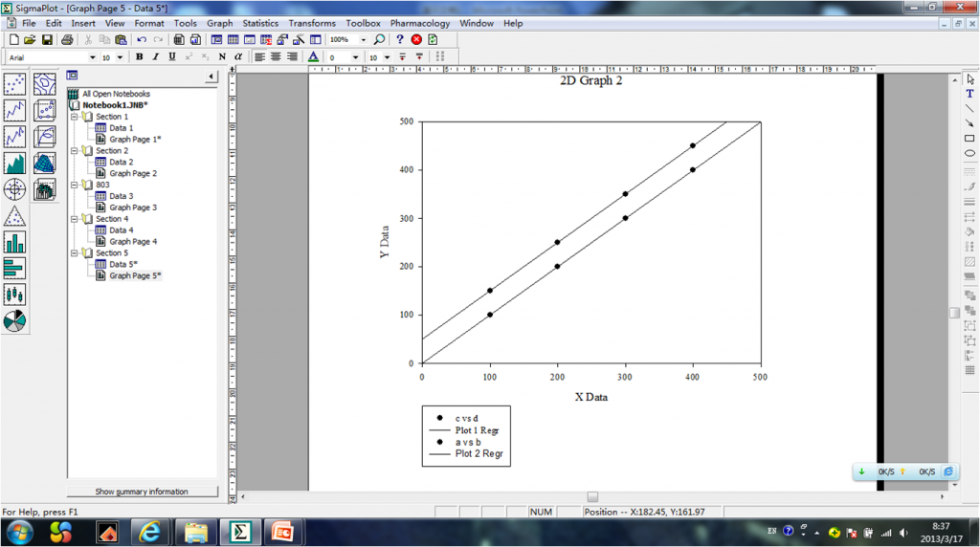980x547 pixels.
Task: Open the zoom magnifier tool
Action: point(379,39)
